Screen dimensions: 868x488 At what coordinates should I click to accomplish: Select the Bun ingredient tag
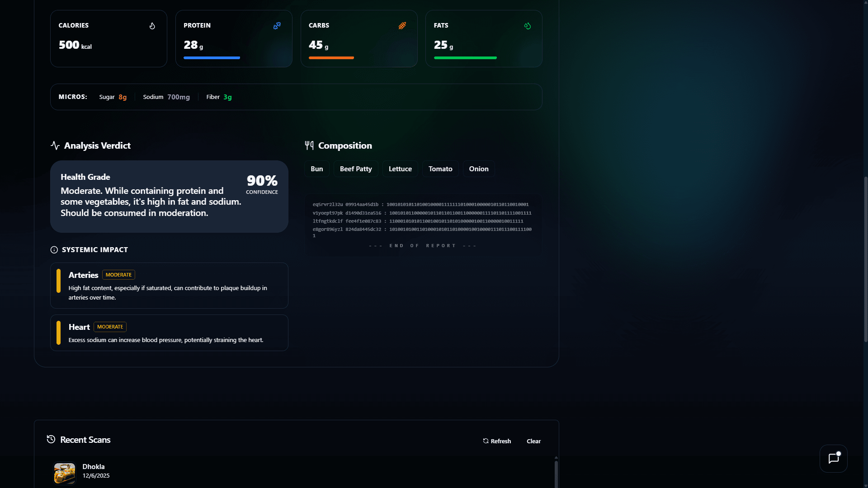(x=317, y=169)
